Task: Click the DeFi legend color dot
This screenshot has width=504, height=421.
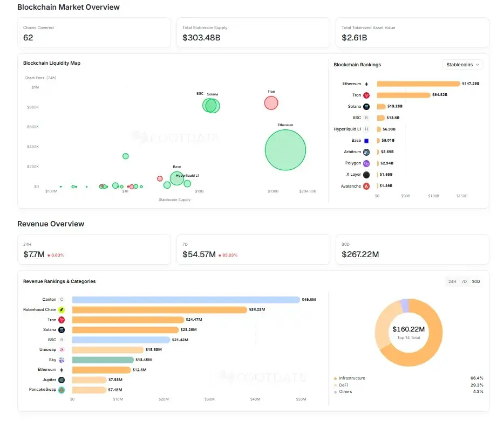Action: pos(335,385)
